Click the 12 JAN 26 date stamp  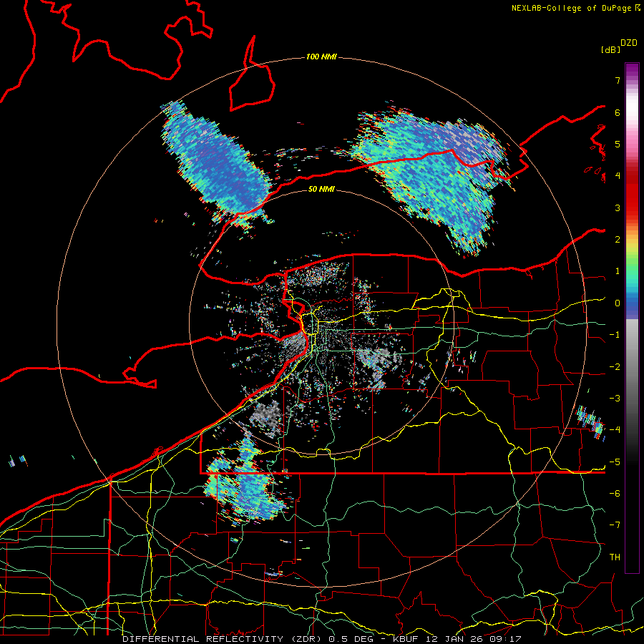tap(454, 639)
